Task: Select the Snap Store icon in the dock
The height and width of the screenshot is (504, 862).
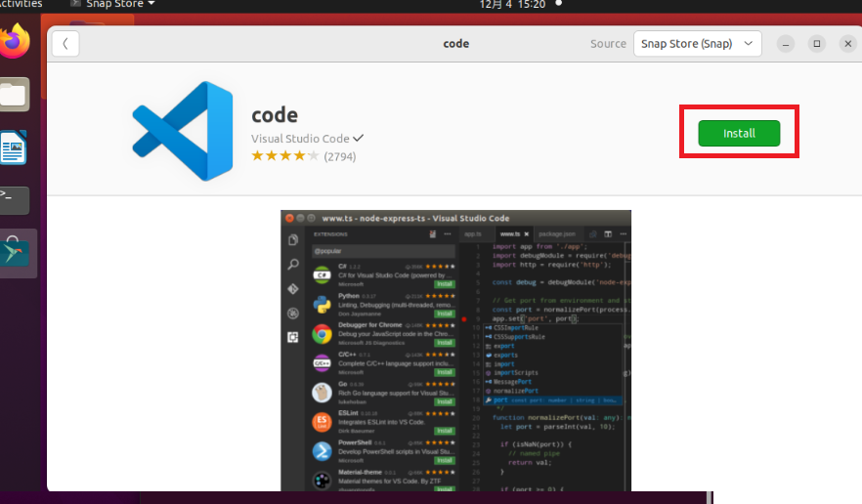Action: (15, 252)
